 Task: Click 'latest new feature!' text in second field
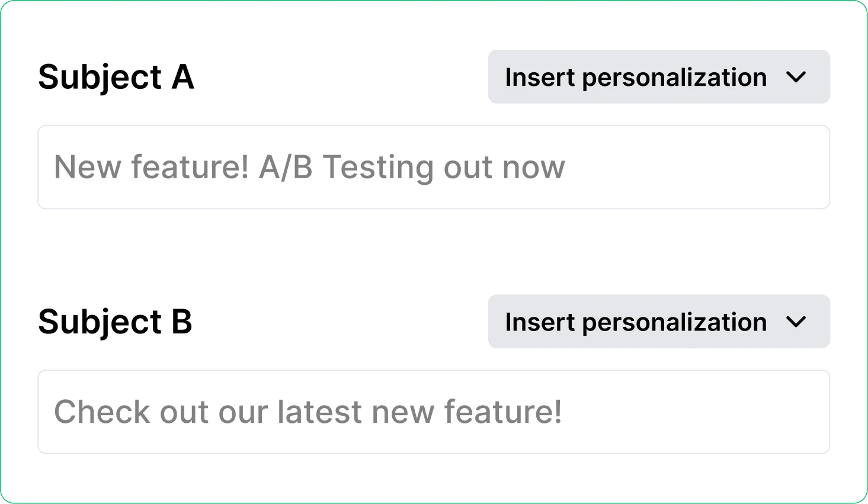point(419,412)
